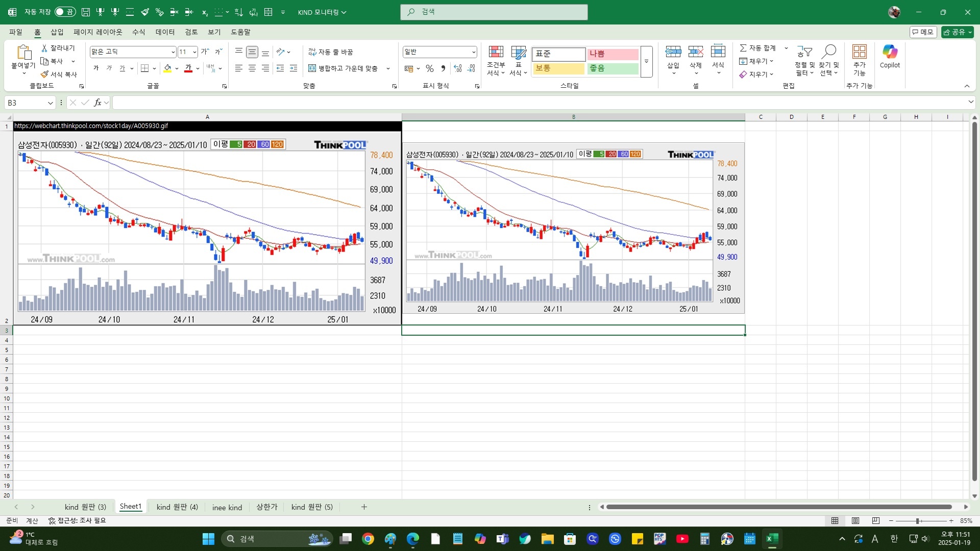The image size is (980, 551).
Task: Click the Save icon in the title bar
Action: pos(86,12)
